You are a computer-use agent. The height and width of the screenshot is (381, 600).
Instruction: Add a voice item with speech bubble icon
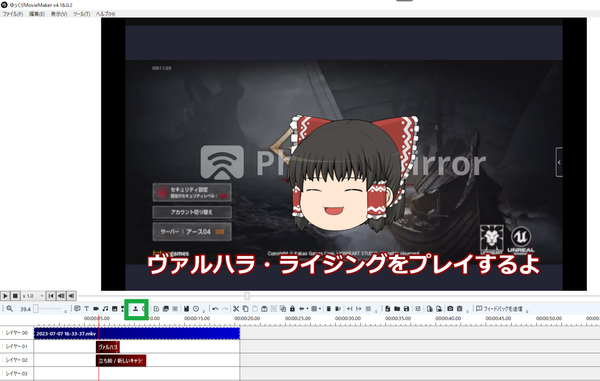click(77, 309)
